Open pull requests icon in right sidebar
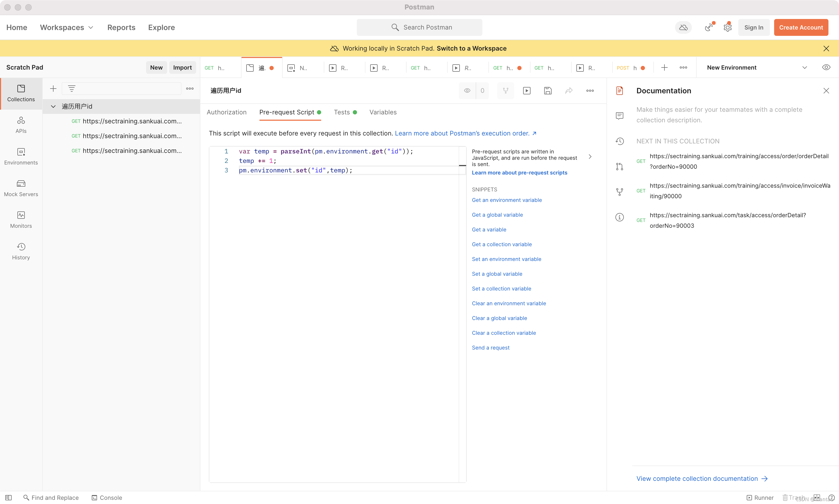 [620, 166]
